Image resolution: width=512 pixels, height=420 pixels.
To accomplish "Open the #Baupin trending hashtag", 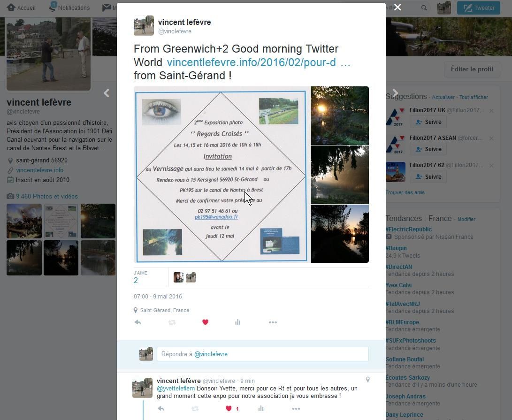I will [396, 248].
